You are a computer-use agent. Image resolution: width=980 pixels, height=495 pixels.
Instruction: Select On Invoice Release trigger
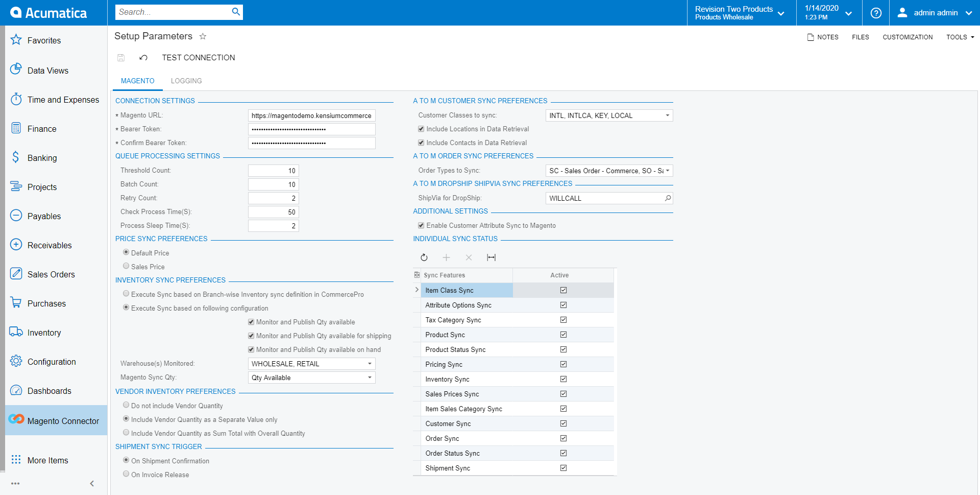[x=126, y=474]
